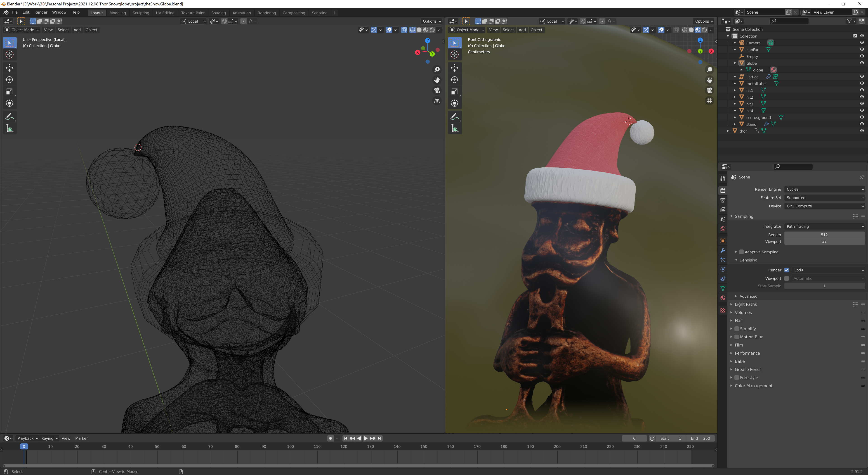868x475 pixels.
Task: Select the Measure tool in left viewport
Action: [9, 129]
